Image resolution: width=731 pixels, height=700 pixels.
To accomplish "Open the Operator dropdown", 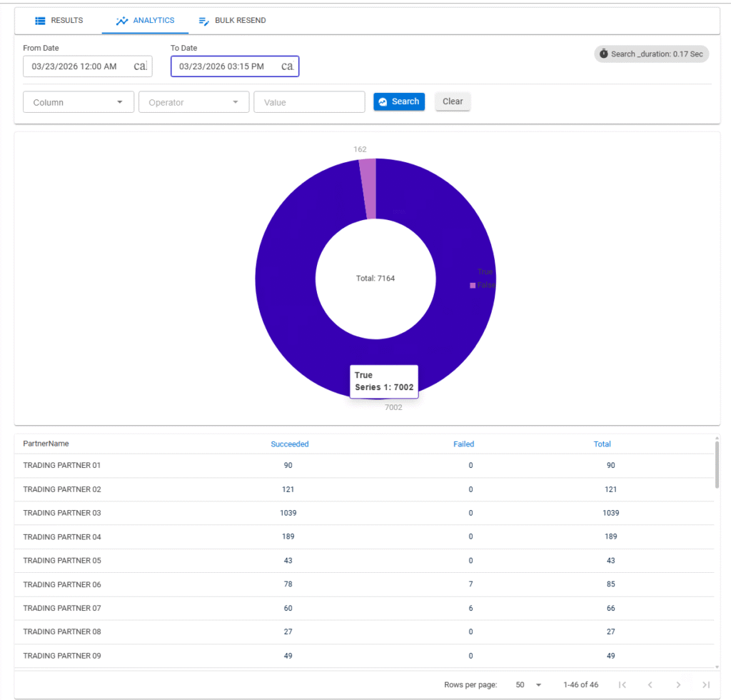I will tap(193, 101).
